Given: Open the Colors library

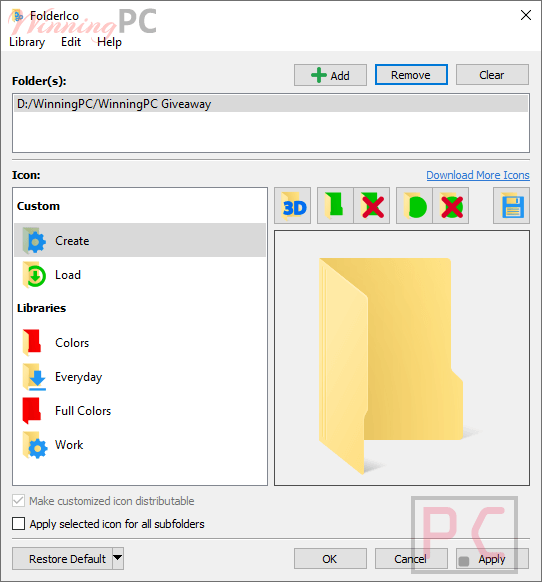Looking at the screenshot, I should point(140,342).
